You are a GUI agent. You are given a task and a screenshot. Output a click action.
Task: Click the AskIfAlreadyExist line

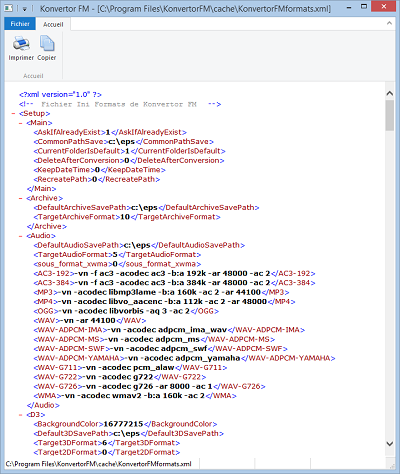(x=110, y=132)
